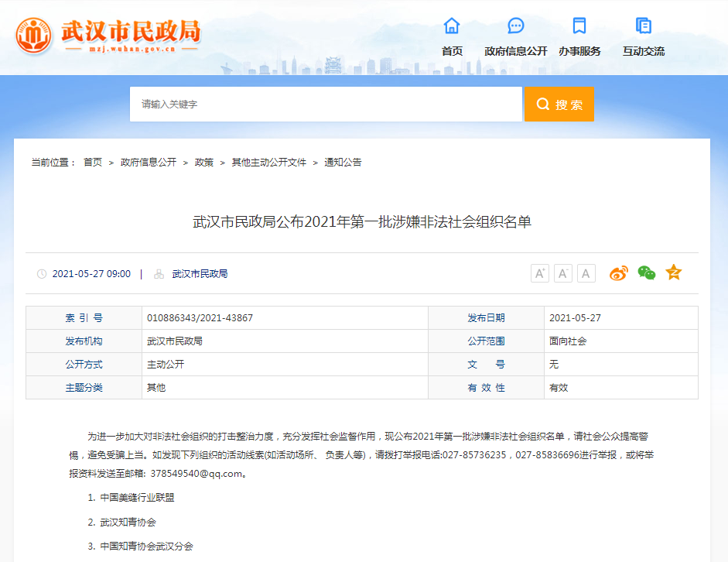Open the 办事服务 navigation menu label
Image resolution: width=728 pixels, height=562 pixels.
click(579, 51)
